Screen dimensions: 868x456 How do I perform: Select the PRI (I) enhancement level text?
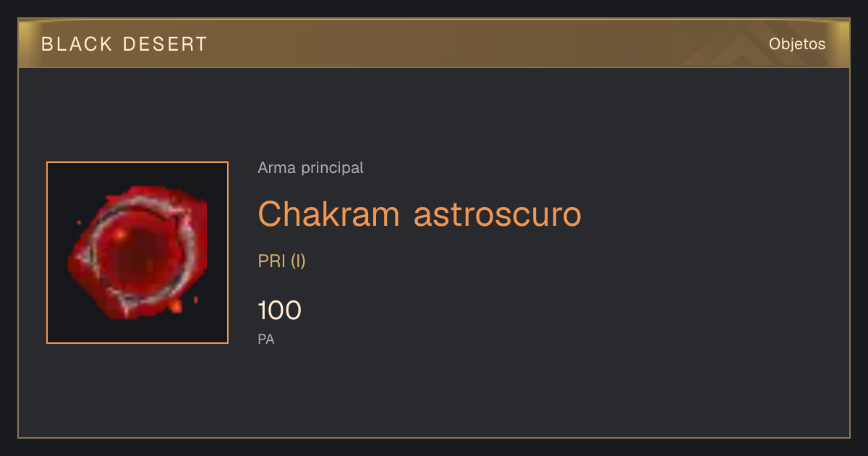282,261
